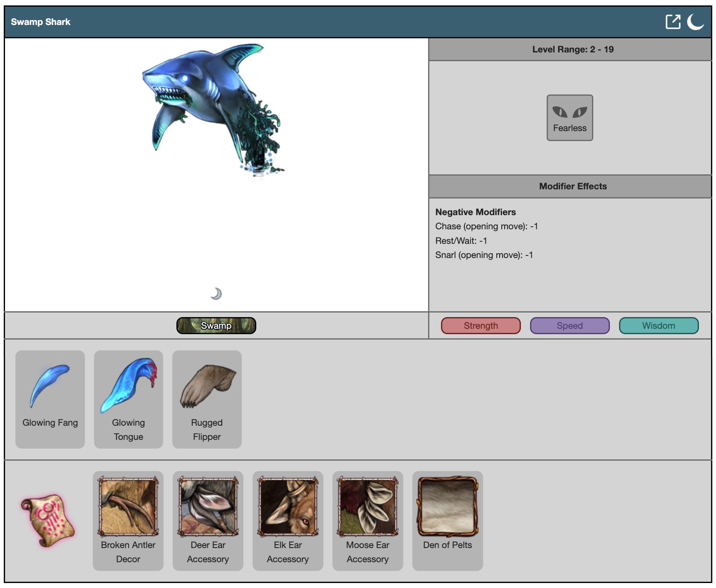This screenshot has height=588, width=716.
Task: Click the Swamp Shark creature image
Action: [x=212, y=108]
